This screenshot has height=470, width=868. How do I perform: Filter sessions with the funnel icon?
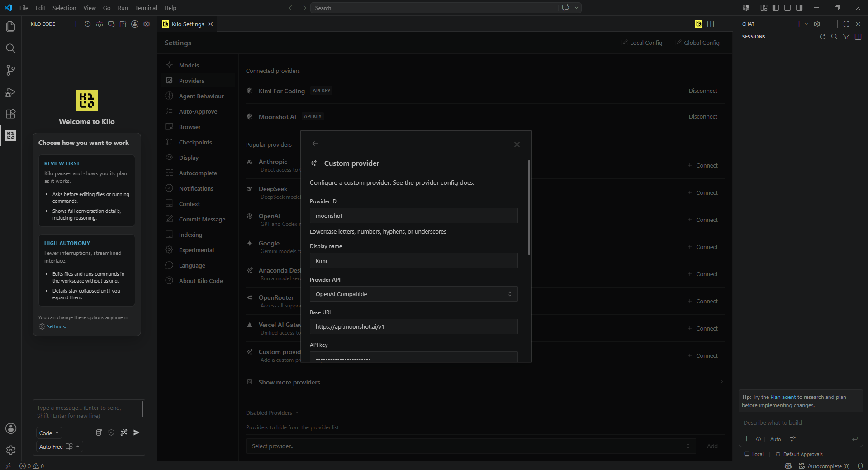[846, 37]
